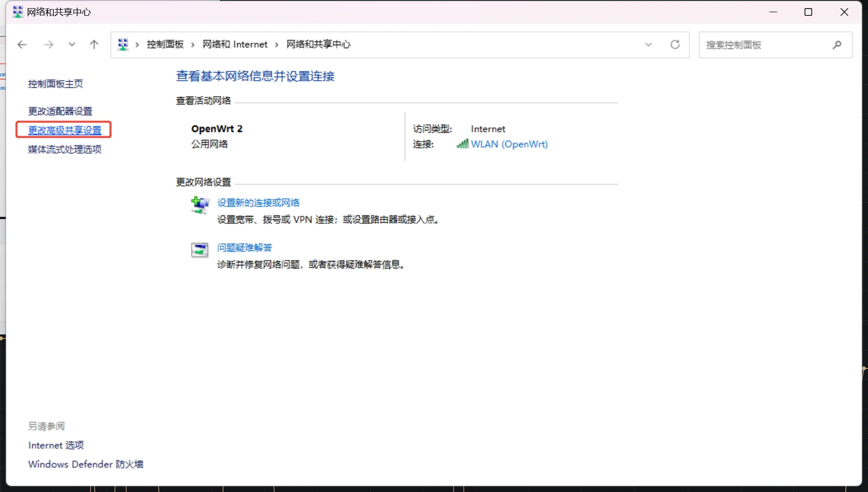Click the refresh icon in address bar
The height and width of the screenshot is (492, 868).
click(675, 45)
